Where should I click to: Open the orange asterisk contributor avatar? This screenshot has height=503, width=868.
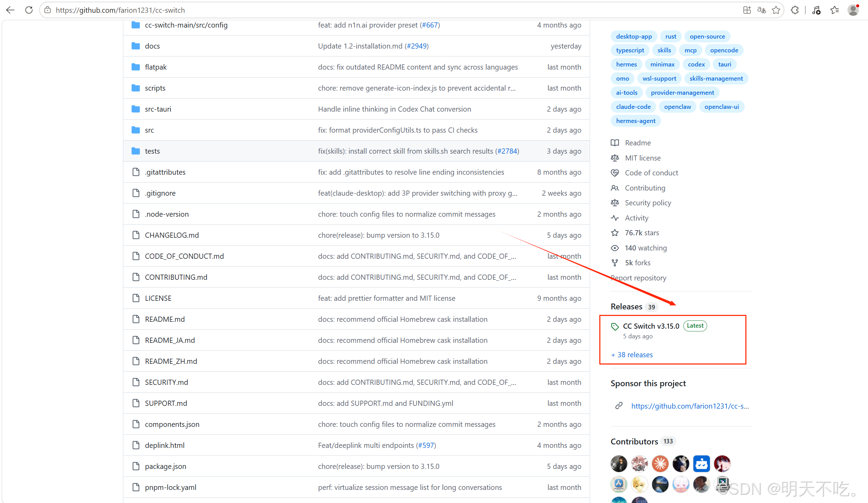click(x=660, y=464)
